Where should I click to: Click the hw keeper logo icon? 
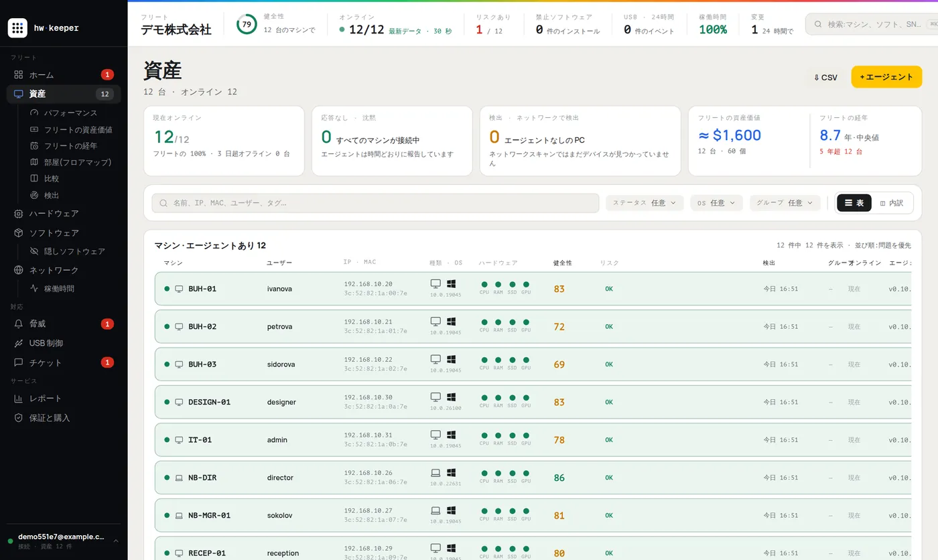[17, 28]
